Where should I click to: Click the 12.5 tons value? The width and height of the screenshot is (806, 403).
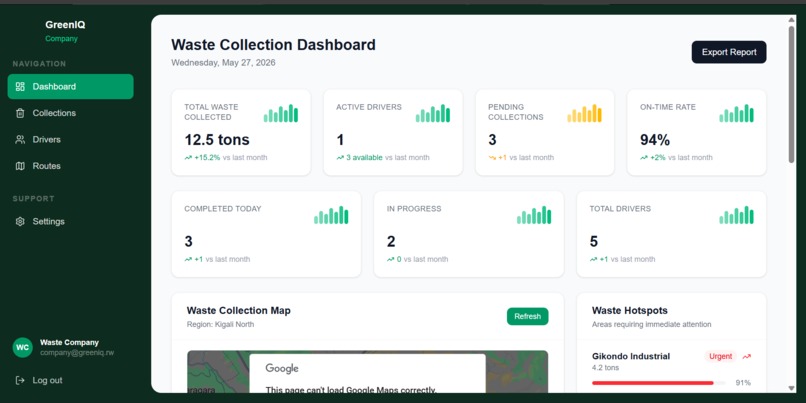pyautogui.click(x=217, y=140)
